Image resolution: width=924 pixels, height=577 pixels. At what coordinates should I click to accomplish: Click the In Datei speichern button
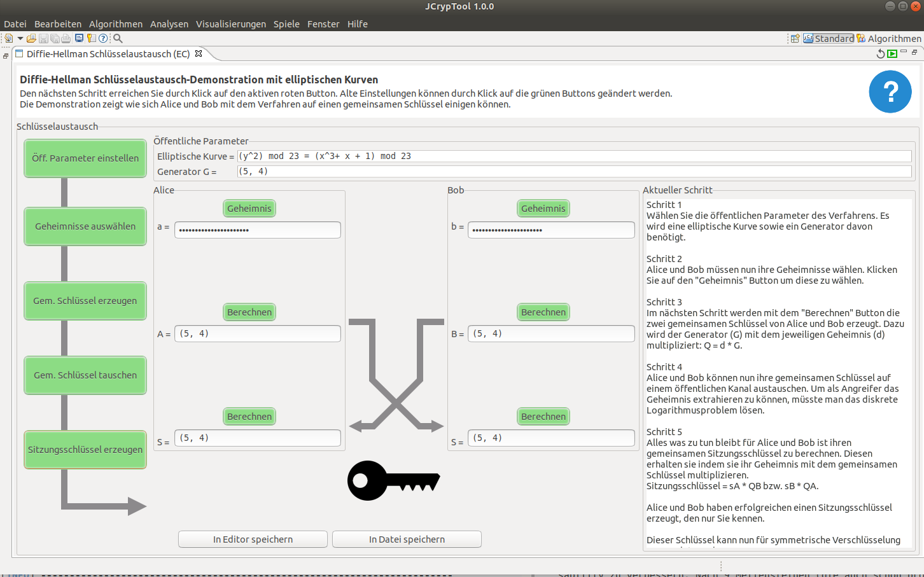click(407, 539)
